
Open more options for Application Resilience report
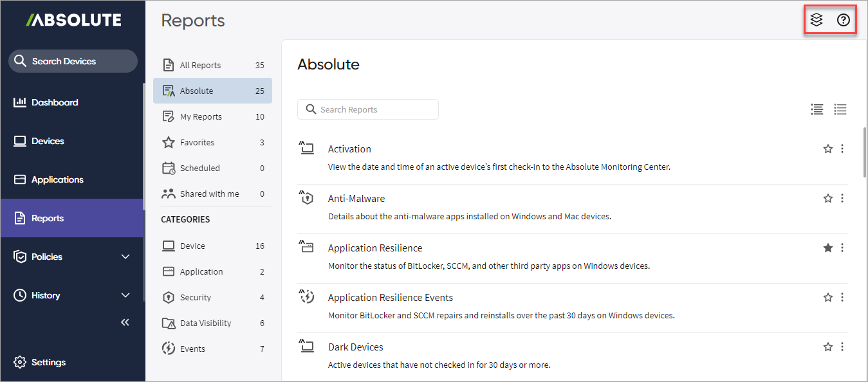pyautogui.click(x=842, y=248)
